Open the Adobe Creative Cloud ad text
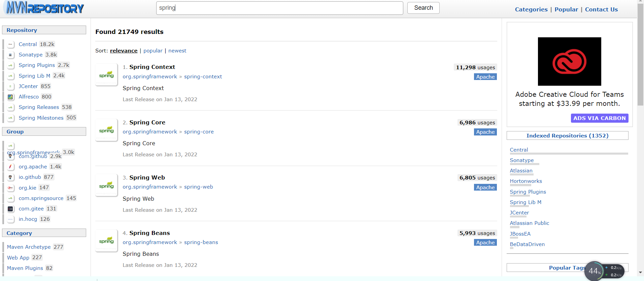 (569, 99)
